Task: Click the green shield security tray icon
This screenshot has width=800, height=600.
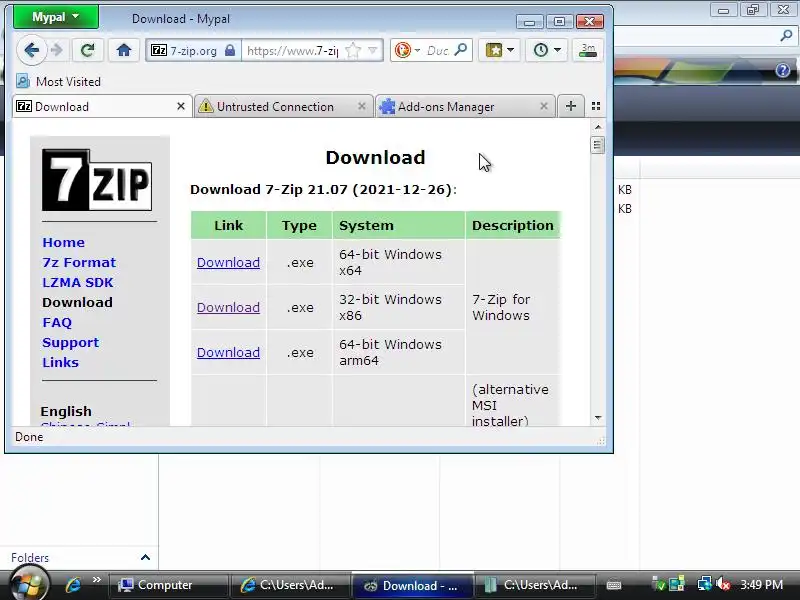Action: coord(659,585)
